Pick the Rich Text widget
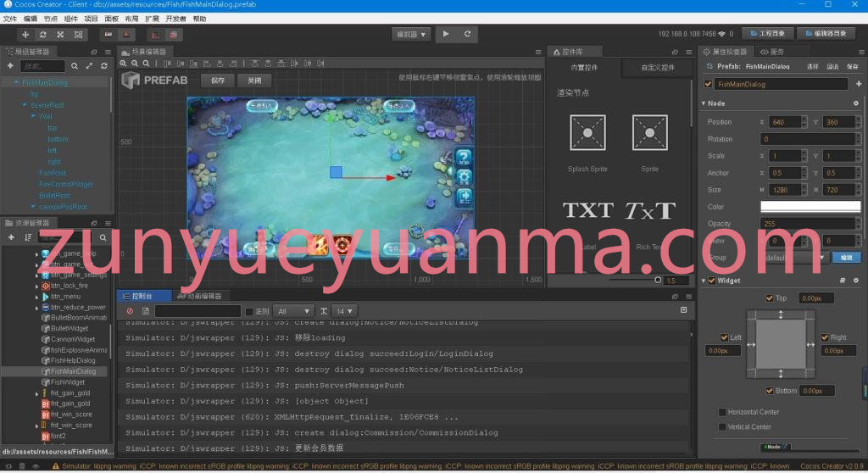Screen dimensions: 868x473 [x=650, y=211]
